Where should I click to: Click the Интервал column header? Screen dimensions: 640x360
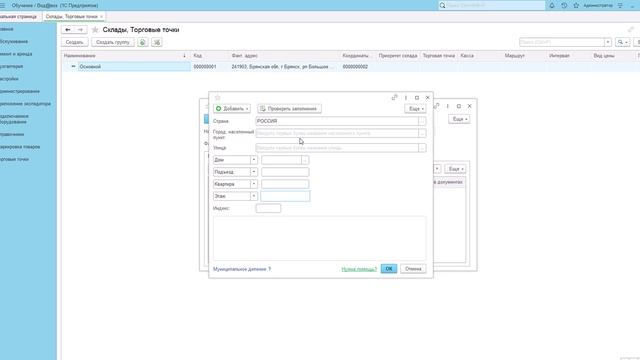click(569, 56)
